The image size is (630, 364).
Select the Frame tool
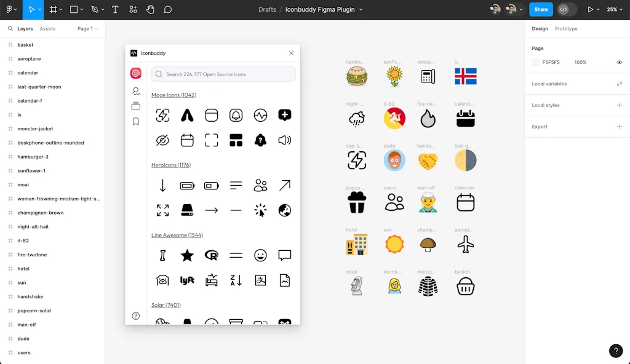pyautogui.click(x=54, y=9)
